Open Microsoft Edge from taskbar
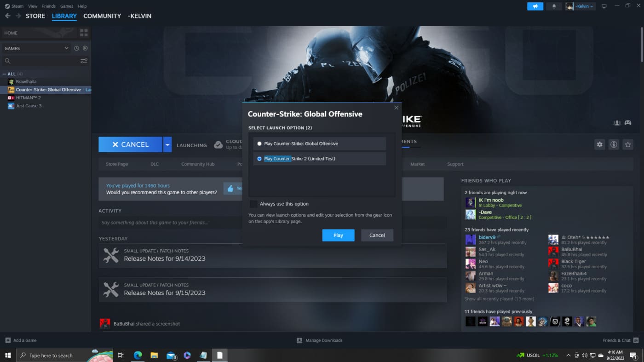The image size is (644, 362). tap(137, 355)
